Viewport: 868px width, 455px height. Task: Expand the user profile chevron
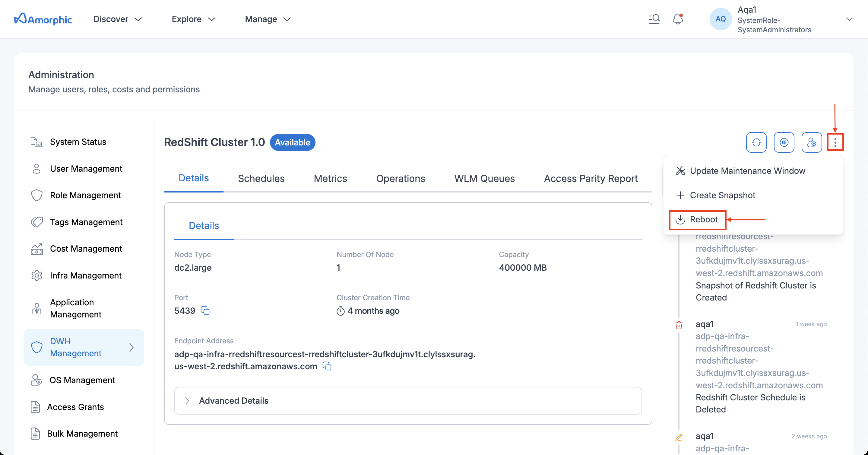[x=849, y=19]
